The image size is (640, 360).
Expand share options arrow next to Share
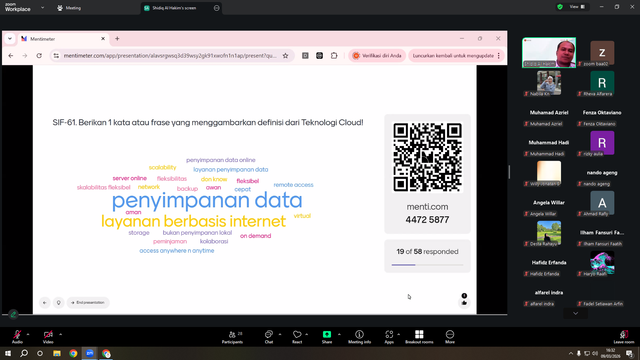click(339, 334)
